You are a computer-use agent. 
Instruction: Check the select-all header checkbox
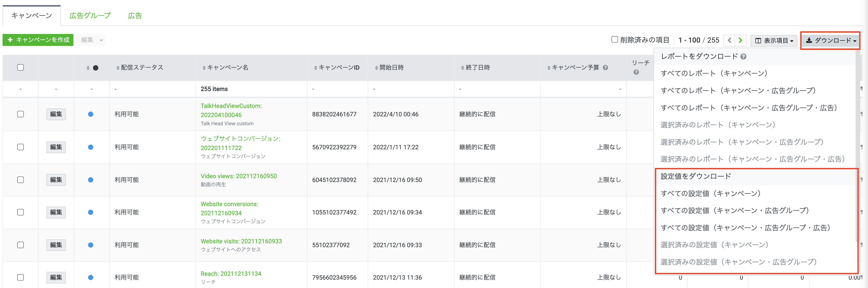[21, 67]
